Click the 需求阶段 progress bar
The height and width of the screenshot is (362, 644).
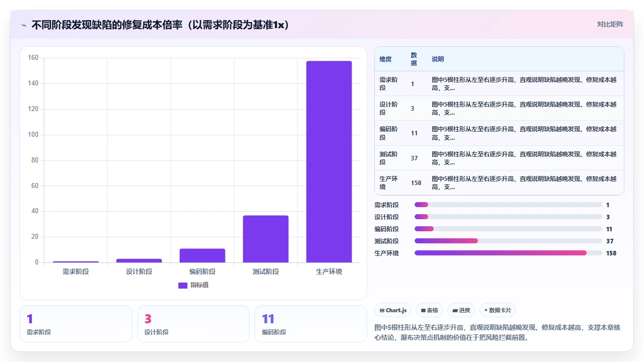[508, 205]
